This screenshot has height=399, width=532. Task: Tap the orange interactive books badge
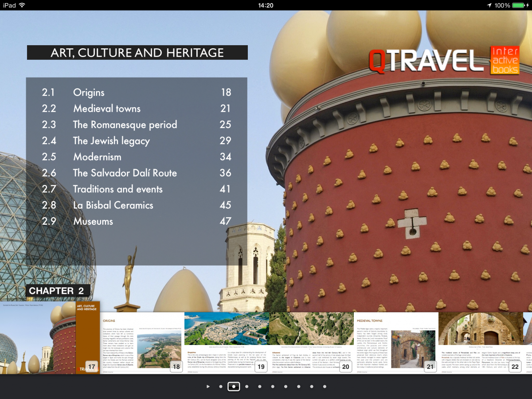tap(505, 60)
